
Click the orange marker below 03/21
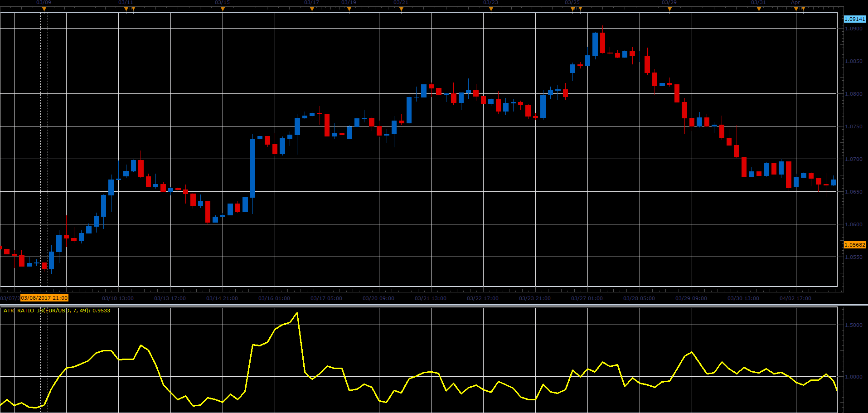pos(401,9)
